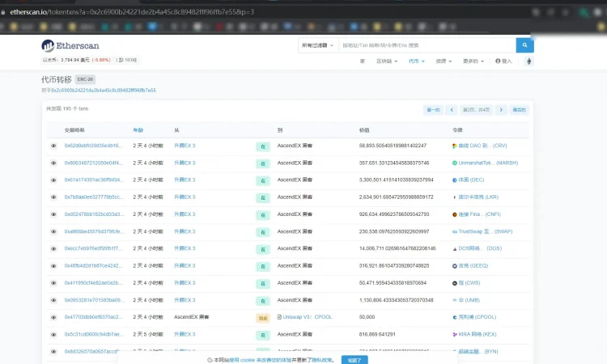The height and width of the screenshot is (364, 607).
Task: Sort by the Age (年龄) column header
Action: click(138, 130)
